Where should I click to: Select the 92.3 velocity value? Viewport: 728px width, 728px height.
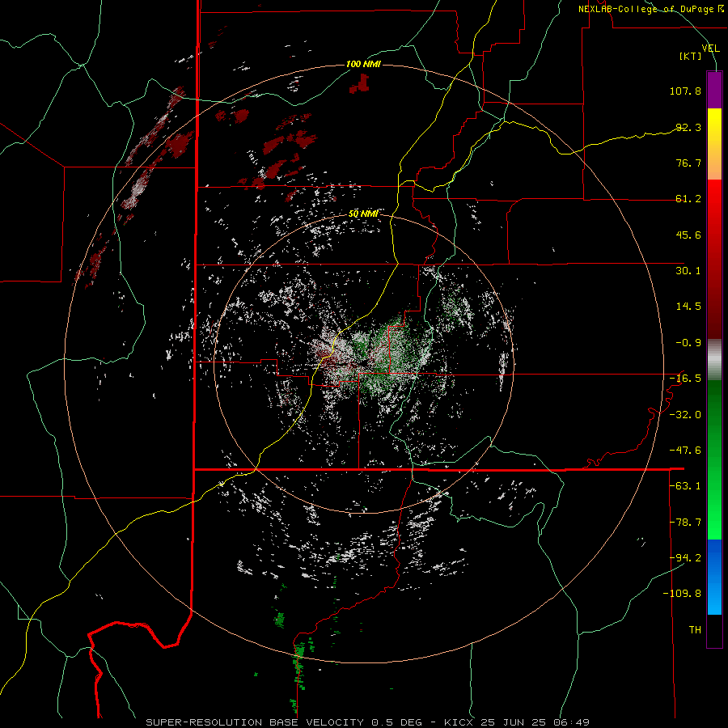point(688,127)
